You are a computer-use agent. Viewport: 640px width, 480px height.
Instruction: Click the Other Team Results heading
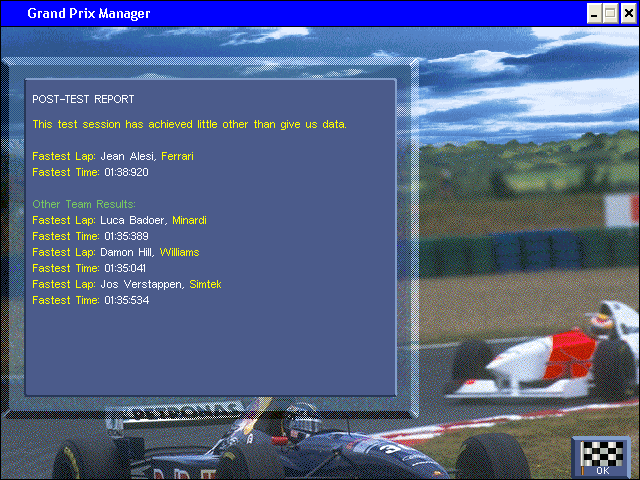pos(84,204)
